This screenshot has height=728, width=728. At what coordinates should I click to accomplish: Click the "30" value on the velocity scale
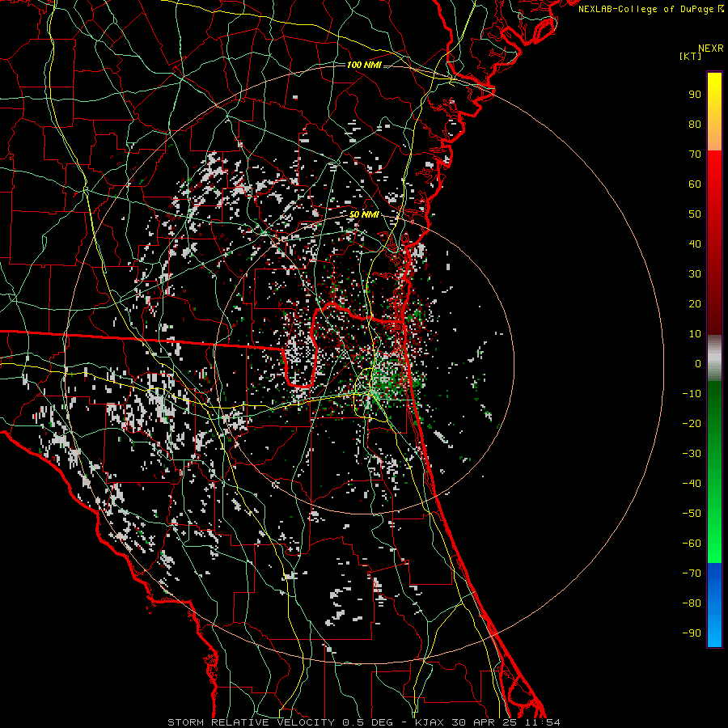tap(695, 274)
